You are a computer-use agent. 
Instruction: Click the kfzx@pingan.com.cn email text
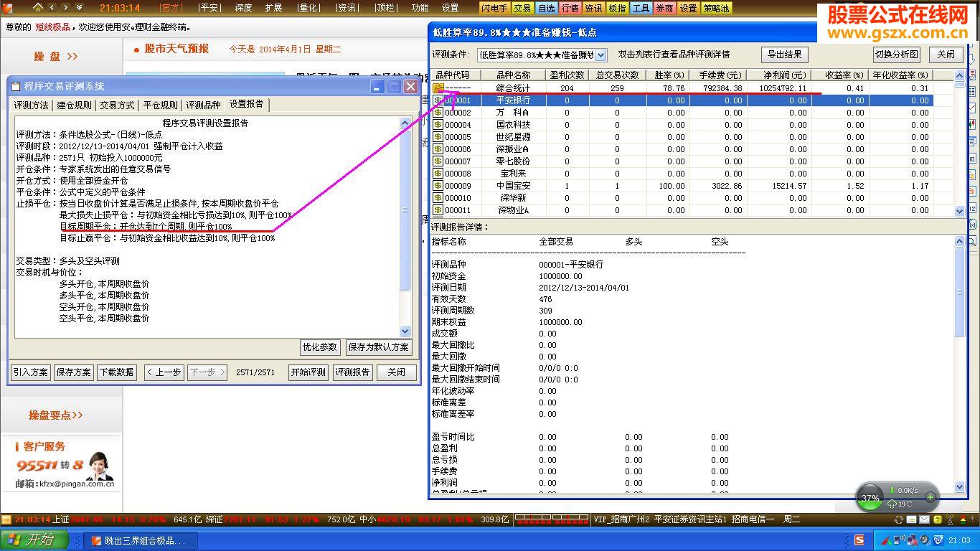coord(77,484)
